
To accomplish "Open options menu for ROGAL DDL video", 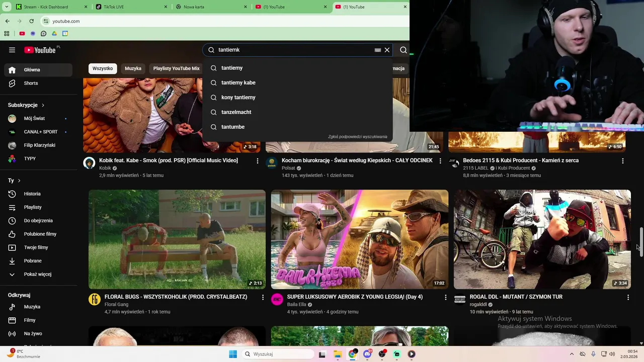I will coord(628,298).
